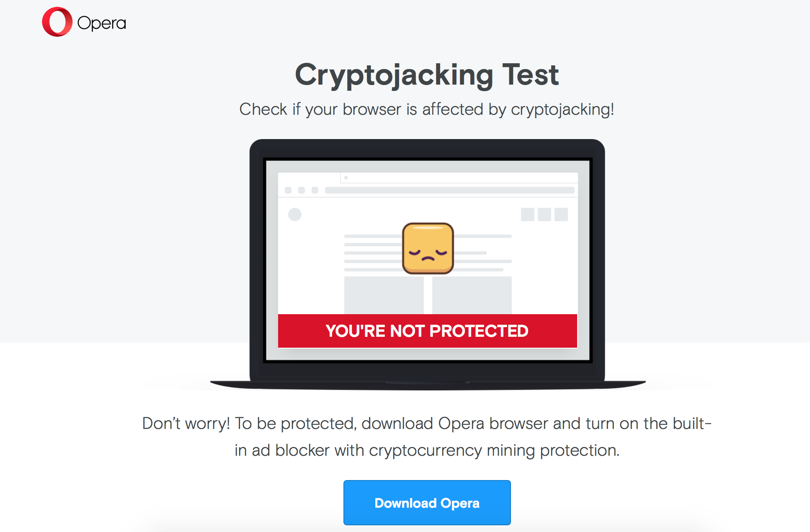Click the red Opera O logo icon
This screenshot has height=532, width=810.
click(57, 22)
